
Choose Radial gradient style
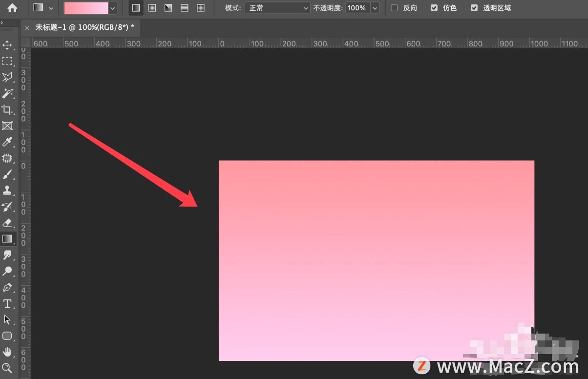(152, 8)
